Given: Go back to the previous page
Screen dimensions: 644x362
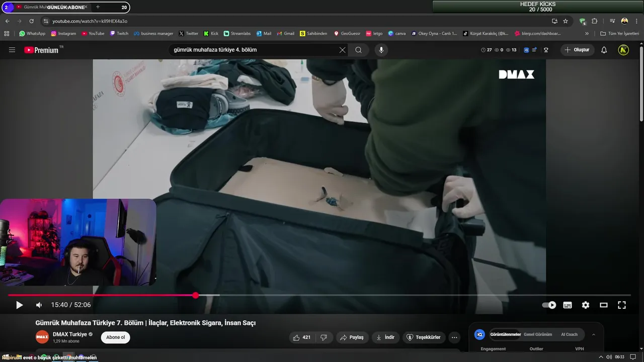Looking at the screenshot, I should pos(7,21).
